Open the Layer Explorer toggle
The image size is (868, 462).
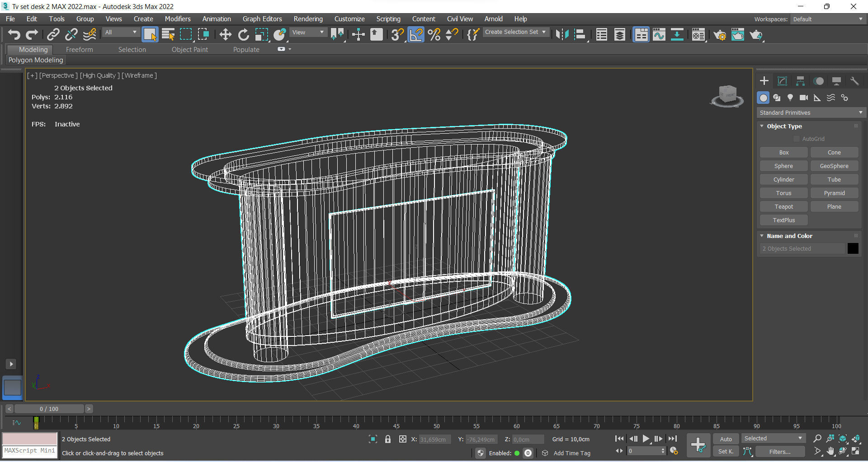pos(620,35)
